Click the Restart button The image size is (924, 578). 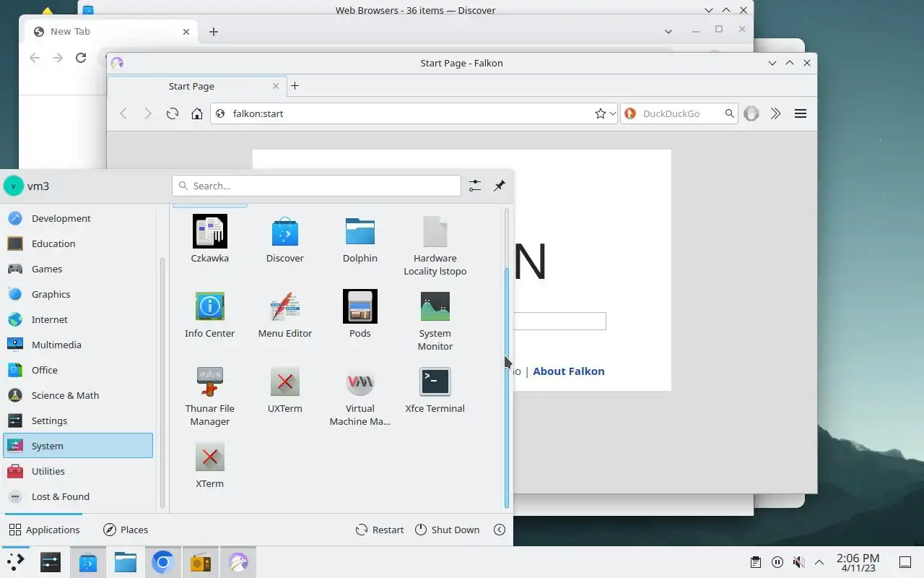(380, 530)
